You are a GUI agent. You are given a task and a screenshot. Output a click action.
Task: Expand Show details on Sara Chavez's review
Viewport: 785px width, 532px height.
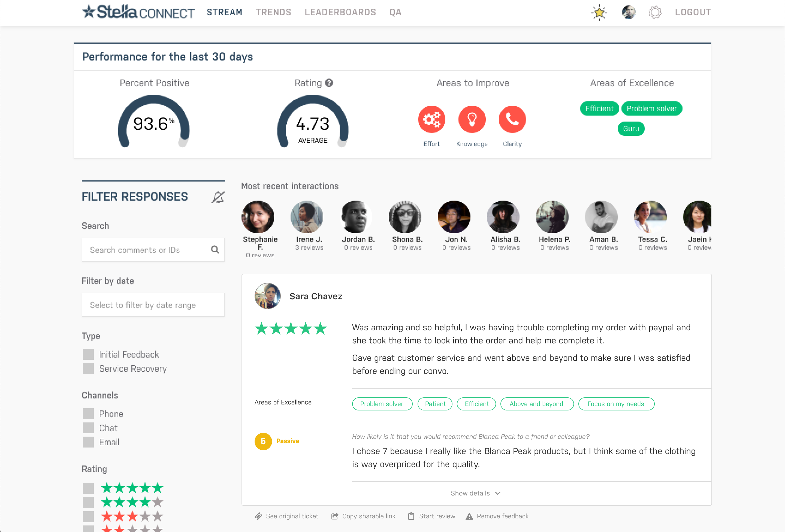point(476,493)
